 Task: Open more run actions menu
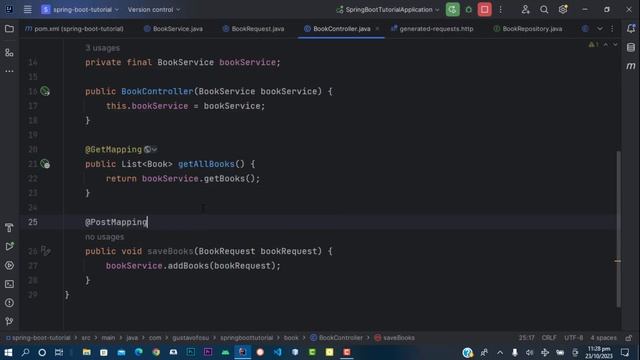point(500,9)
